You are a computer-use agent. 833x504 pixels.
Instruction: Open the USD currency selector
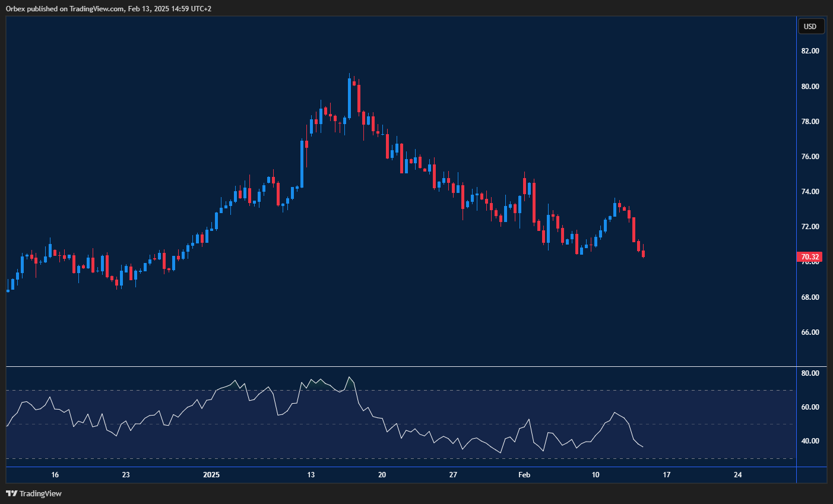pyautogui.click(x=810, y=26)
